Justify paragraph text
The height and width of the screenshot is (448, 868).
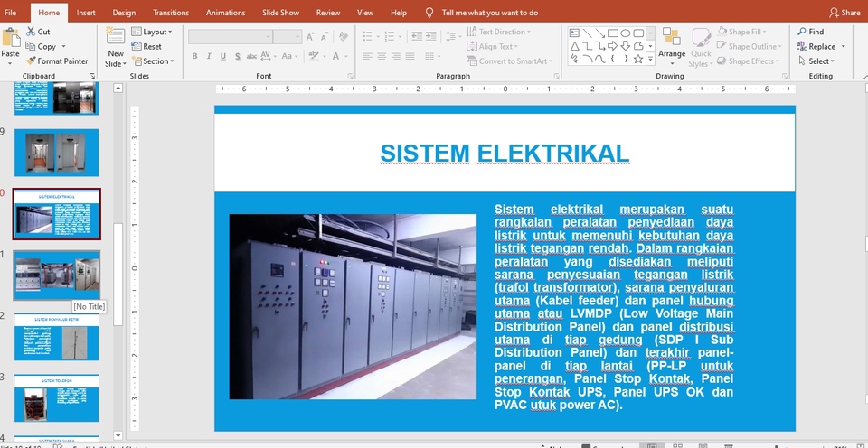tap(410, 56)
